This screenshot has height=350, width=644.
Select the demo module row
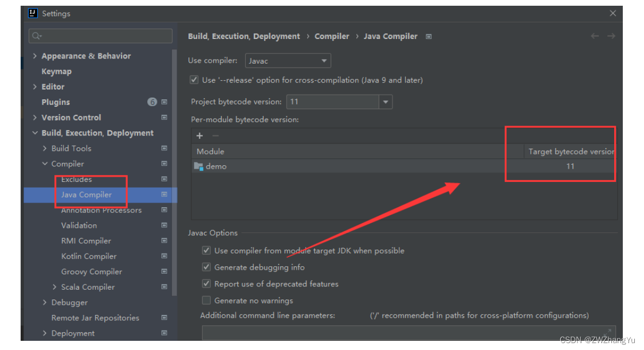coord(404,166)
